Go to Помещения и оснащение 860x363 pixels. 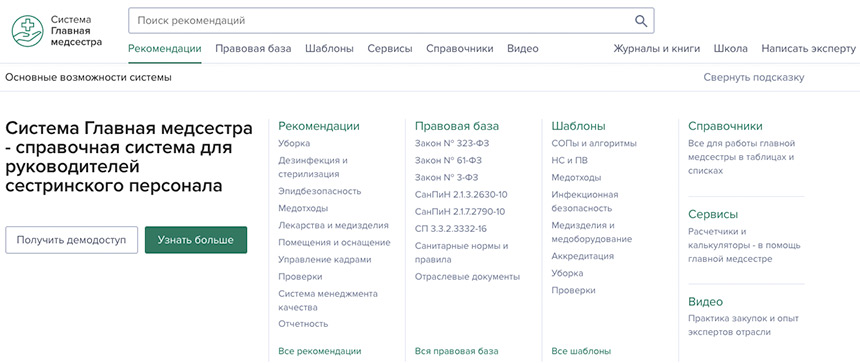click(334, 242)
